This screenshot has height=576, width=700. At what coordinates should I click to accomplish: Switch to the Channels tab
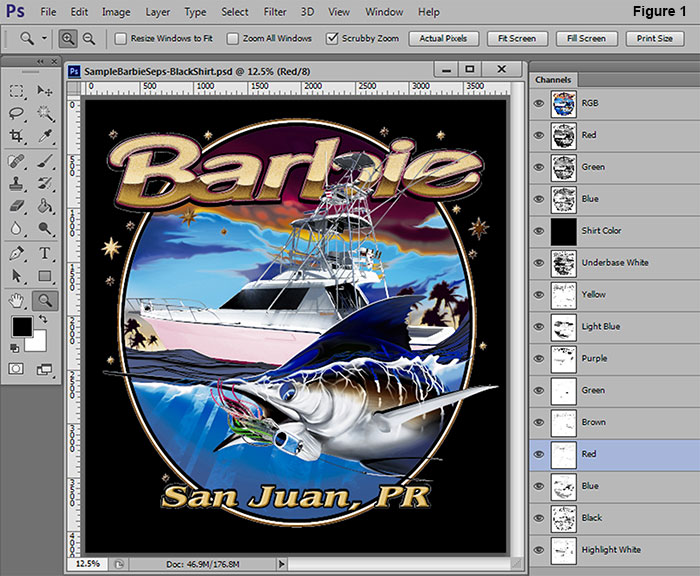[x=553, y=80]
